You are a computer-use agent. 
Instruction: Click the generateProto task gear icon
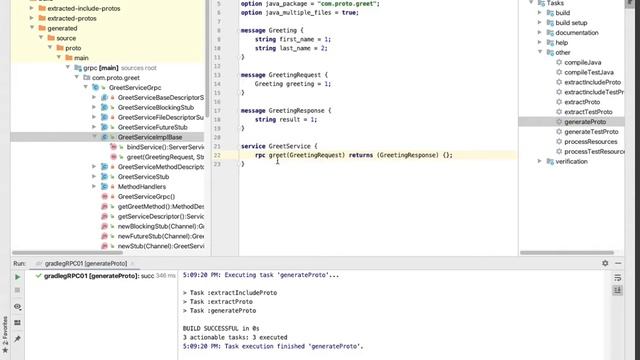(x=559, y=122)
